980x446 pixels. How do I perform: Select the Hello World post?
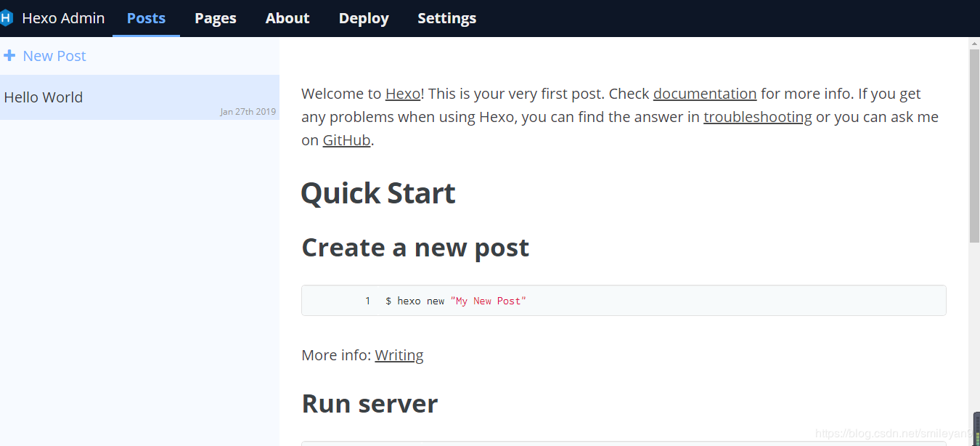[44, 97]
